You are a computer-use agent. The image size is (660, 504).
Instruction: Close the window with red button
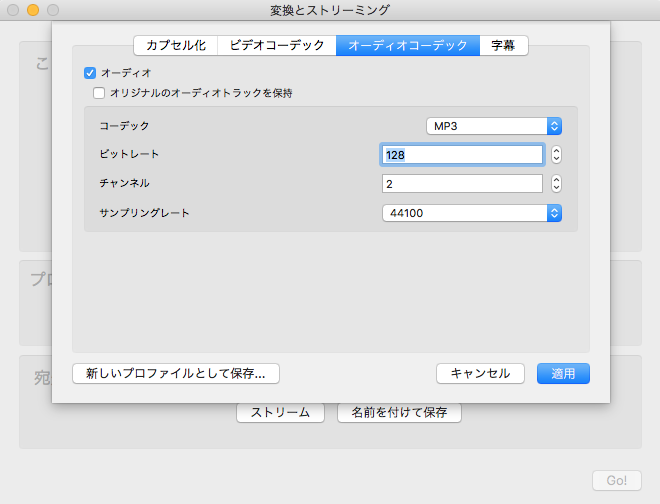tap(13, 10)
